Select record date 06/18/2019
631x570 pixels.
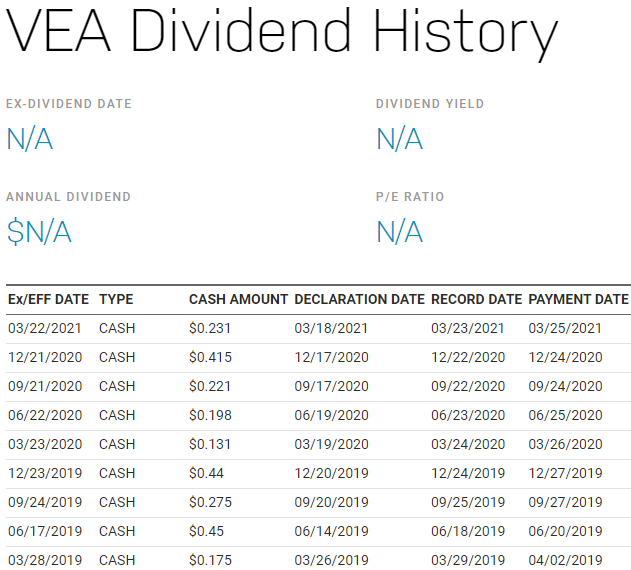pyautogui.click(x=468, y=531)
